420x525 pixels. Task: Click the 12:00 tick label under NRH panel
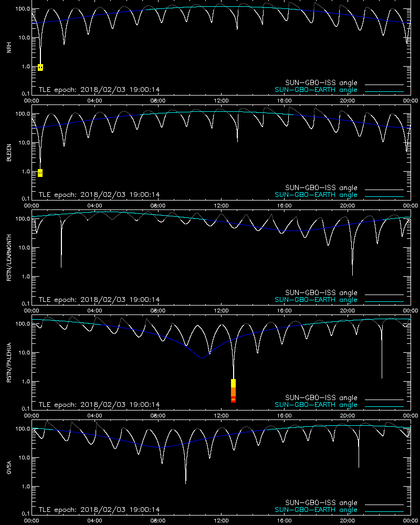[221, 100]
